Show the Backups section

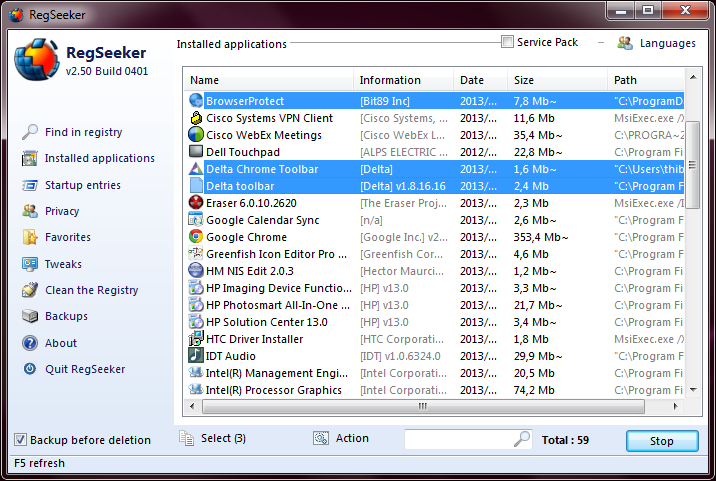[66, 316]
